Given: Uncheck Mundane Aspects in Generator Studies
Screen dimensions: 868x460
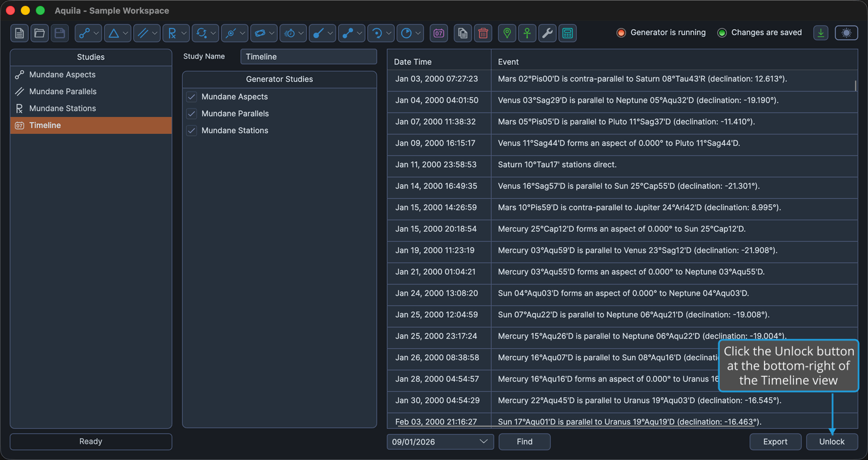Looking at the screenshot, I should [192, 97].
